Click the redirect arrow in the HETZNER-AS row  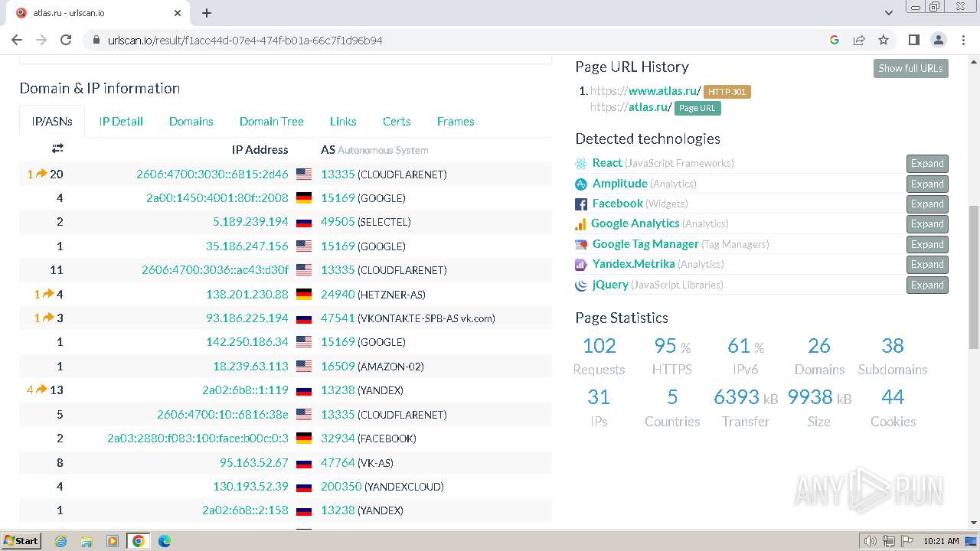[48, 294]
